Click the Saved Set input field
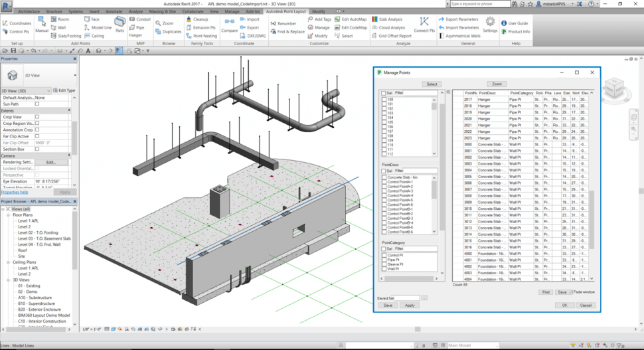Image resolution: width=644 pixels, height=350 pixels. (408, 298)
